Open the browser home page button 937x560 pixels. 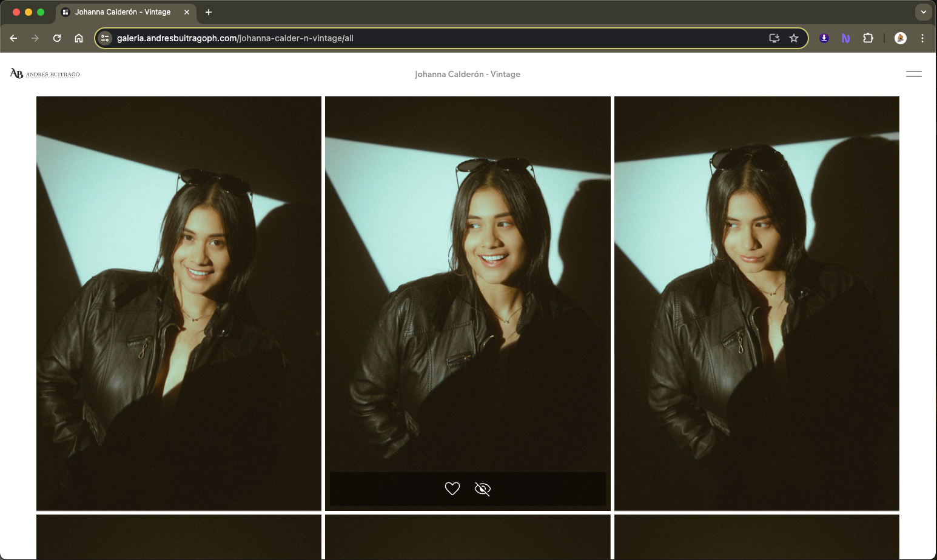coord(79,38)
